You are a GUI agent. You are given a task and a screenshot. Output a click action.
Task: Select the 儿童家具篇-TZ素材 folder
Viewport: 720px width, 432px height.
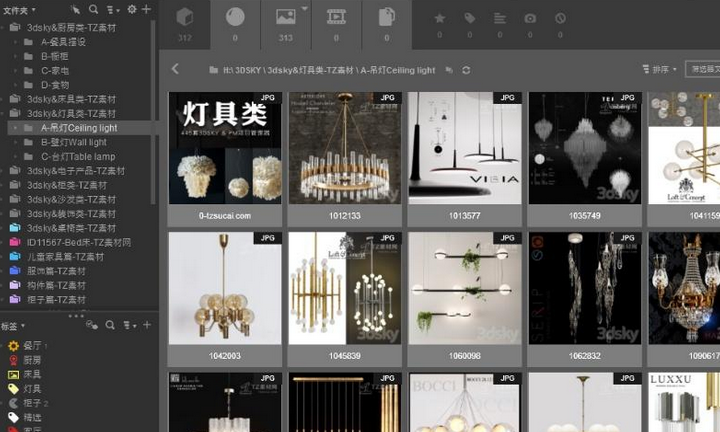(65, 257)
